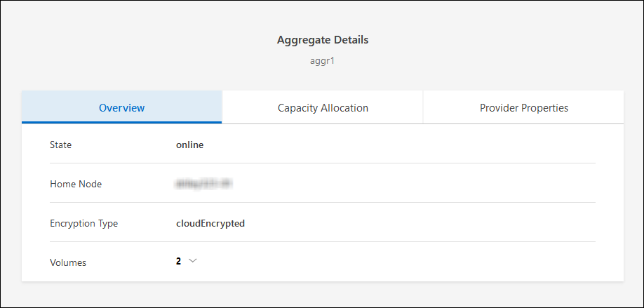The image size is (644, 308).
Task: Click the State field label
Action: (x=60, y=145)
